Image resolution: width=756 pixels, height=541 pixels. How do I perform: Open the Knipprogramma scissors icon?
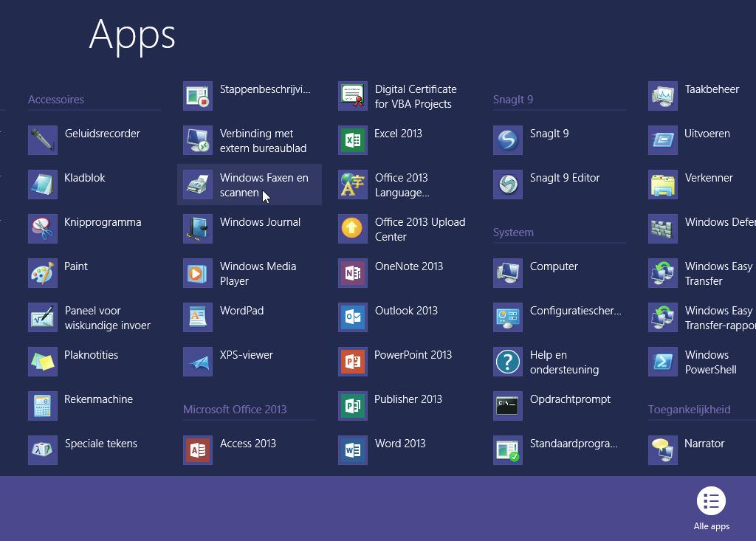43,229
